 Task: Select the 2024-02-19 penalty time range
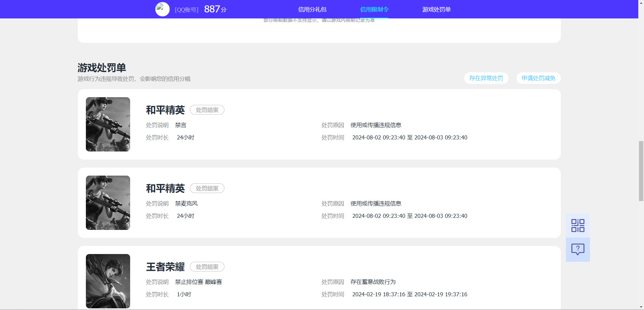[410, 294]
